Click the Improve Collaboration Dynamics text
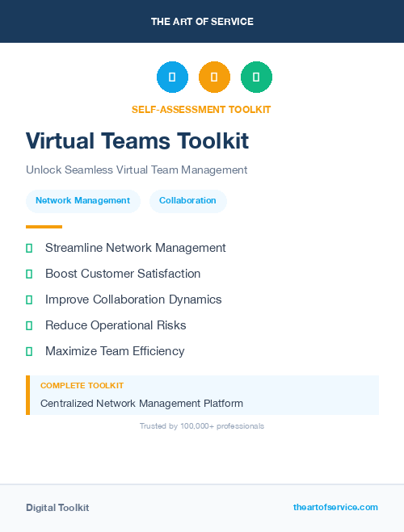This screenshot has height=532, width=404. [133, 300]
